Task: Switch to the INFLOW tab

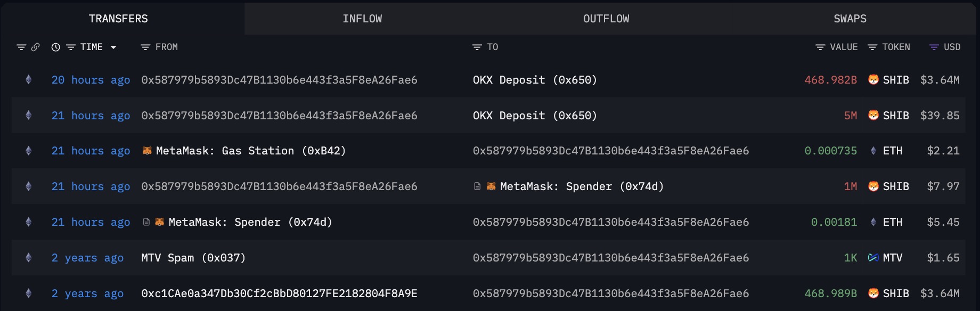Action: [x=362, y=19]
